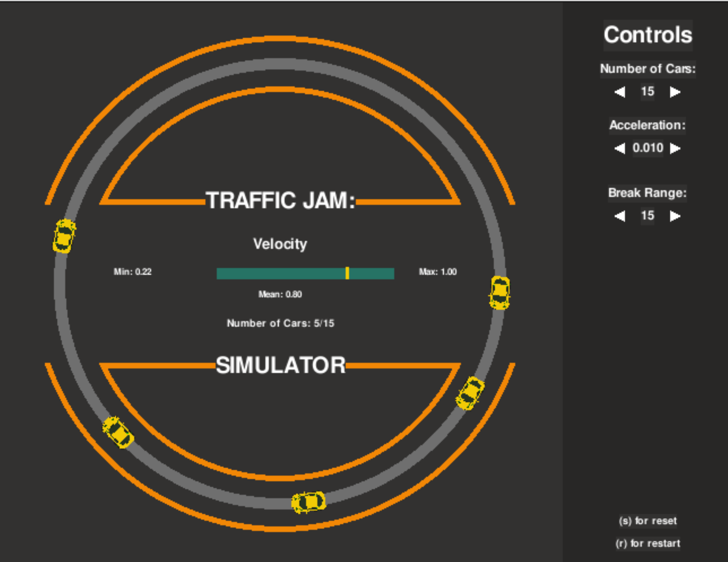Raise Break Range with right arrow

pos(675,216)
